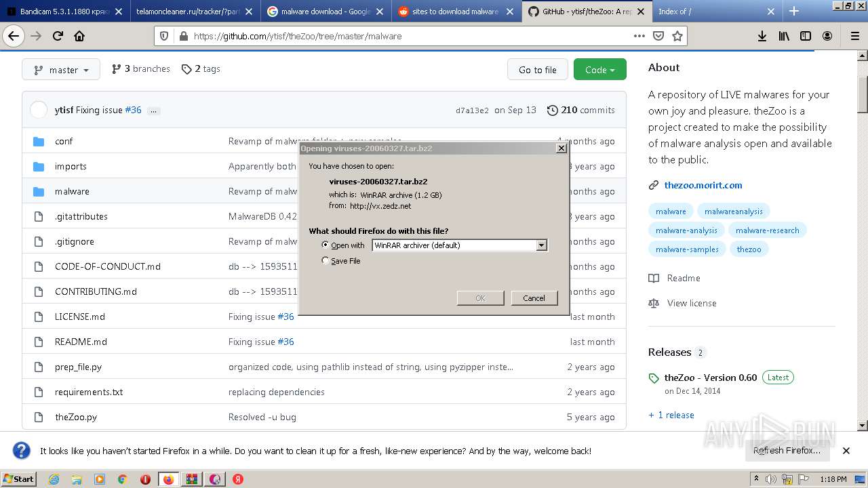Open Windows Explorer from the taskbar
Viewport: 868px width, 488px height.
tap(77, 479)
